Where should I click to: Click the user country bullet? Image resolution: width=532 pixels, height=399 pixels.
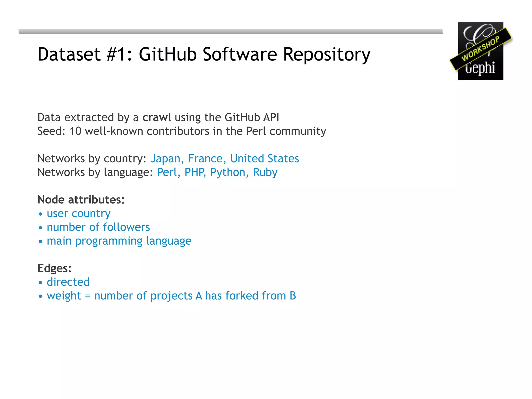78,214
